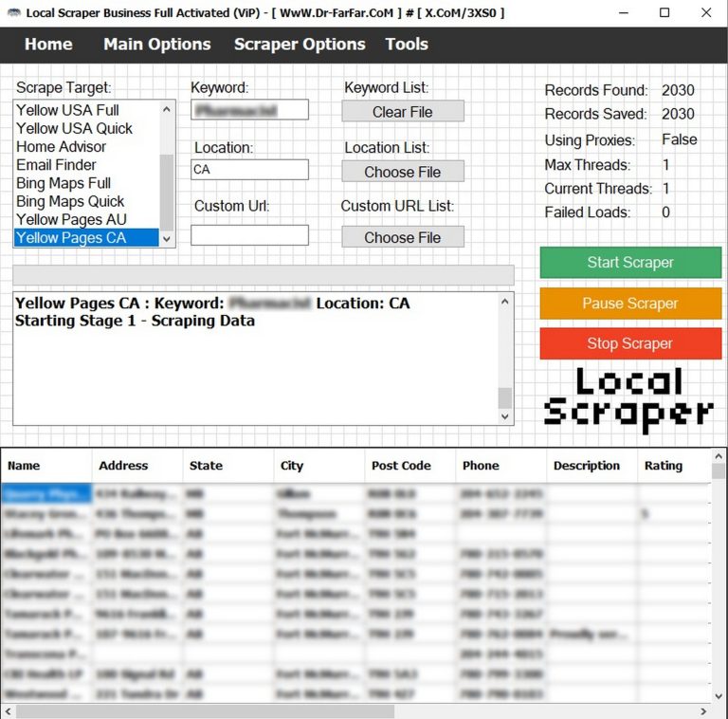The image size is (728, 719).
Task: Click the orange Pause Scraper button
Action: (x=630, y=304)
